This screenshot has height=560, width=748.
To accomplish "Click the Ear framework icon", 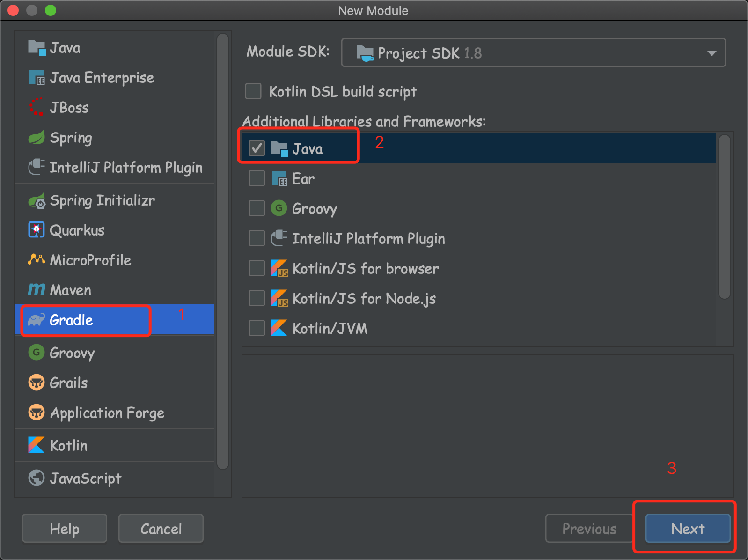I will coord(279,178).
